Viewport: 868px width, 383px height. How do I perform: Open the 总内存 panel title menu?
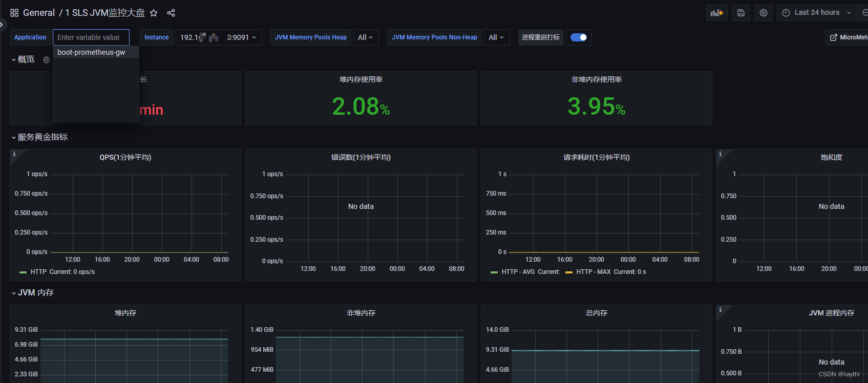click(597, 313)
